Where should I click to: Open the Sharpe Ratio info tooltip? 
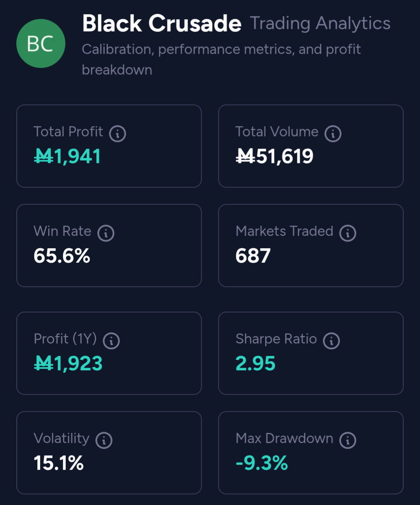tap(331, 341)
